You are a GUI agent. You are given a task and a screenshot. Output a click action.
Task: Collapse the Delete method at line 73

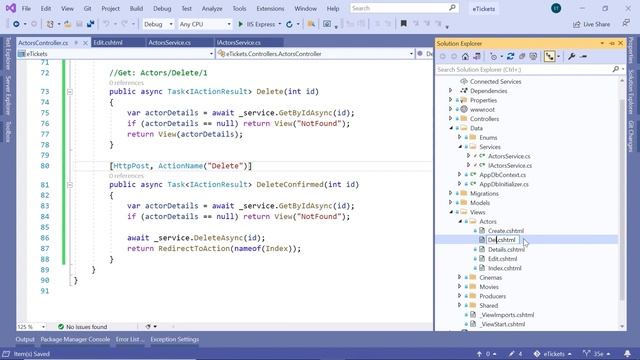(70, 92)
